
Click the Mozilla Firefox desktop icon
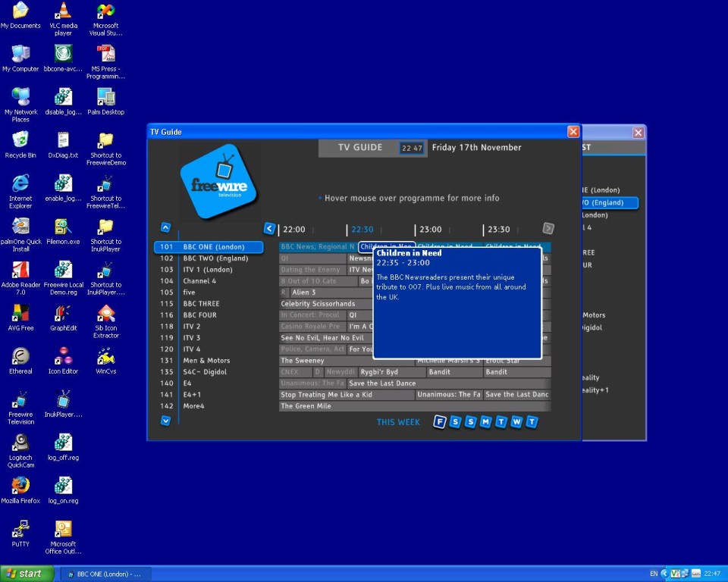pos(21,490)
